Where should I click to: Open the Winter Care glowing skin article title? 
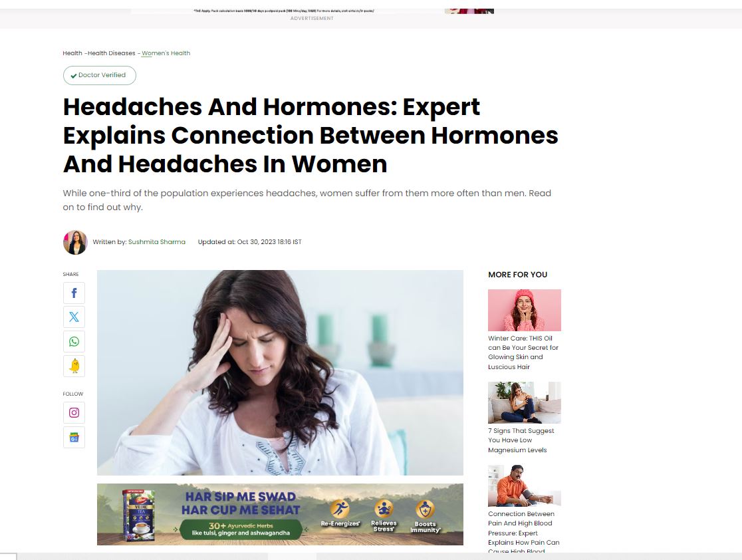point(523,352)
